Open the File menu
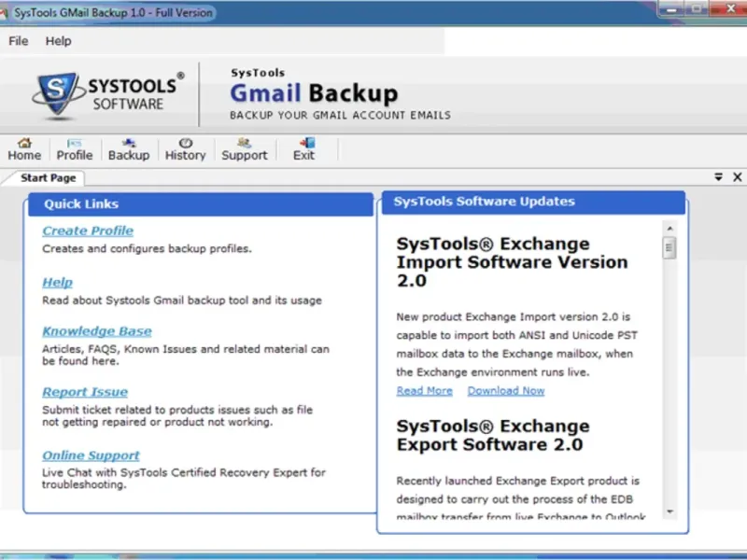This screenshot has width=747, height=560. [x=19, y=41]
